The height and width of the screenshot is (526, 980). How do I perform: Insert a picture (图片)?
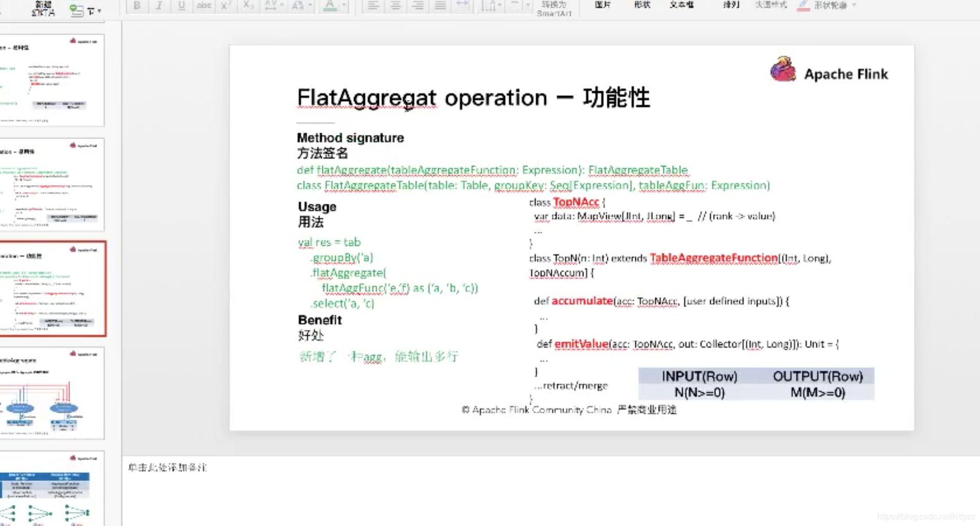click(x=603, y=5)
